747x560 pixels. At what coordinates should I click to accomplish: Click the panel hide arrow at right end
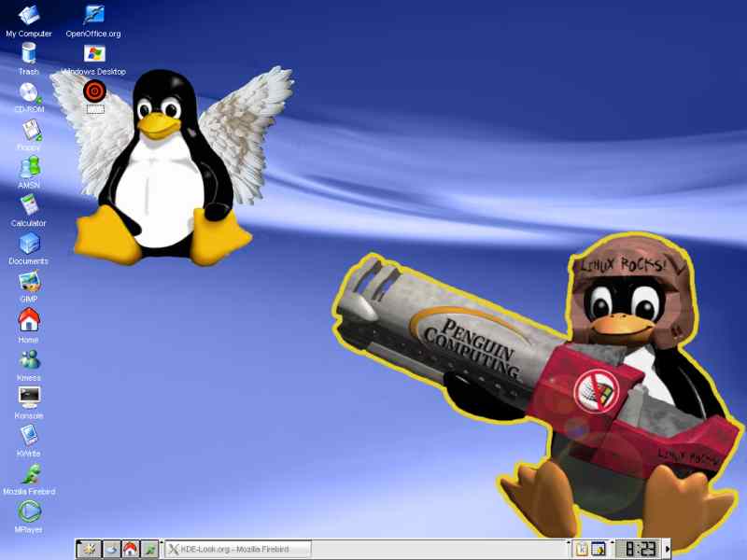(667, 549)
